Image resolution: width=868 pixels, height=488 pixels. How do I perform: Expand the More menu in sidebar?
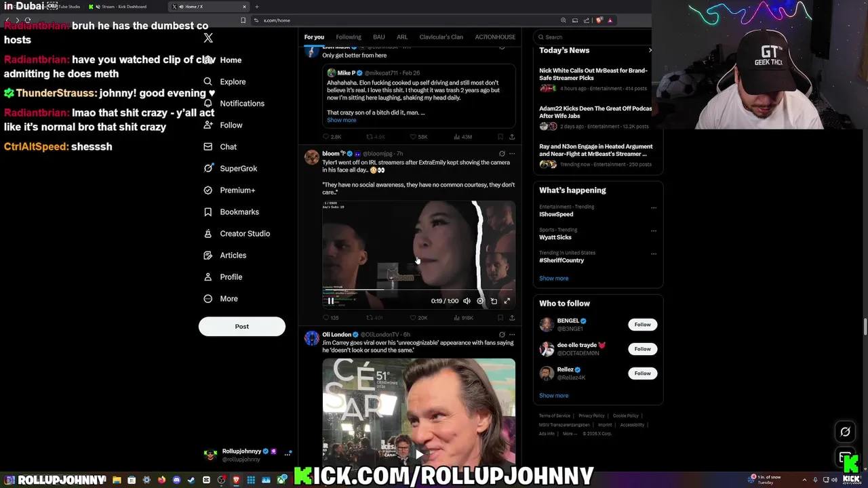[x=221, y=299]
